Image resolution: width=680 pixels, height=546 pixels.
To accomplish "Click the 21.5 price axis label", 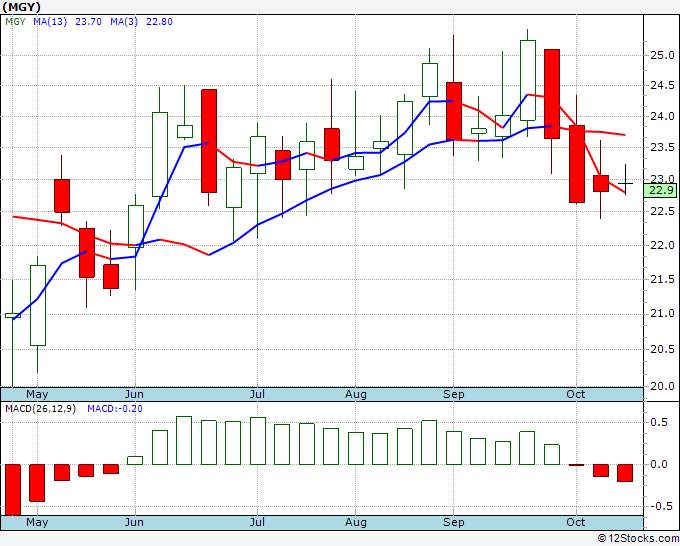I will pos(662,279).
